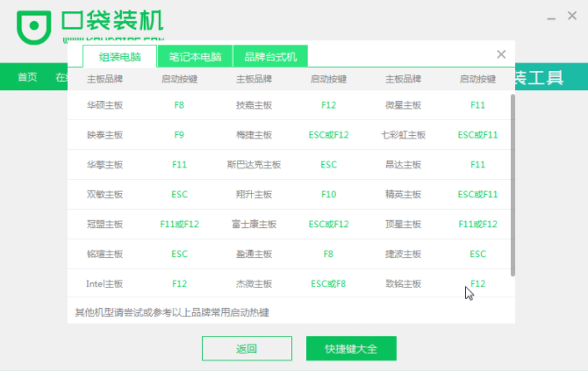This screenshot has height=371, width=588.
Task: Click the 口袋装机 app logo icon
Action: 33,26
